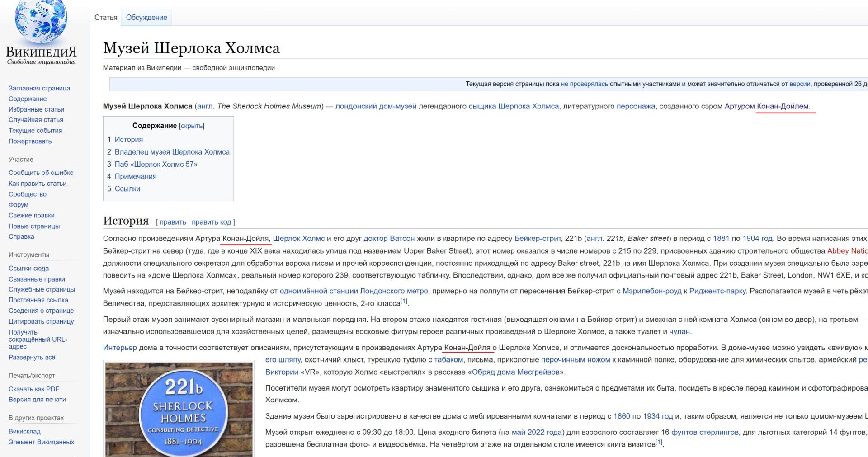Image resolution: width=868 pixels, height=457 pixels.
Task: Open Версия для печати
Action: coord(37,400)
